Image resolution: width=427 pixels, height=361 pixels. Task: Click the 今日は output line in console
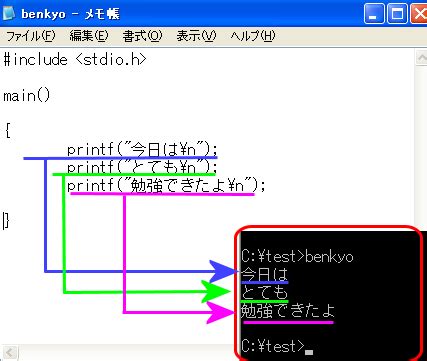pos(265,274)
